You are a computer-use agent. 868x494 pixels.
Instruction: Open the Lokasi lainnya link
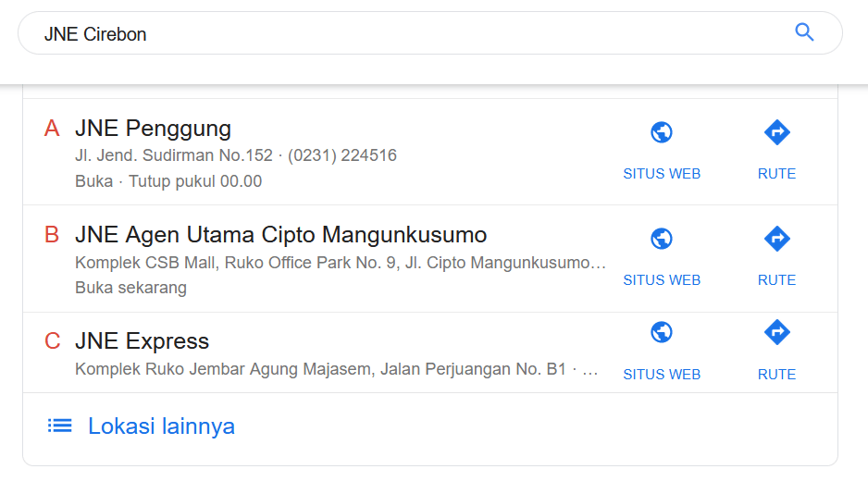(x=161, y=426)
